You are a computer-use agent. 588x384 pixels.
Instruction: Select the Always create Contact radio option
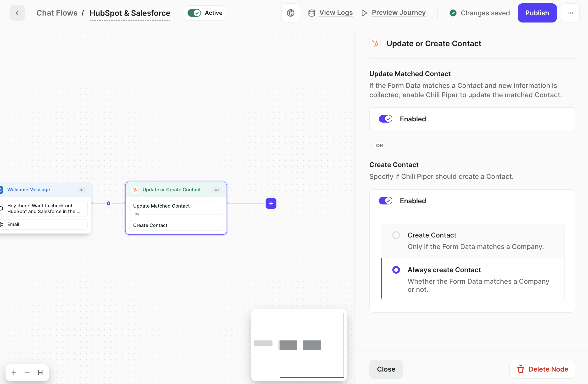(x=396, y=270)
